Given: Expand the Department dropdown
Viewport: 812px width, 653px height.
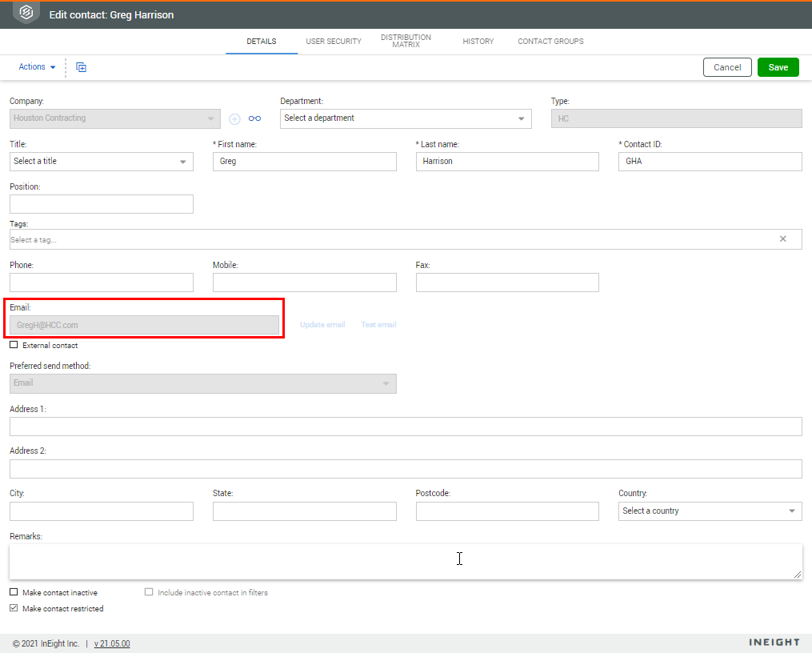Looking at the screenshot, I should click(x=406, y=118).
